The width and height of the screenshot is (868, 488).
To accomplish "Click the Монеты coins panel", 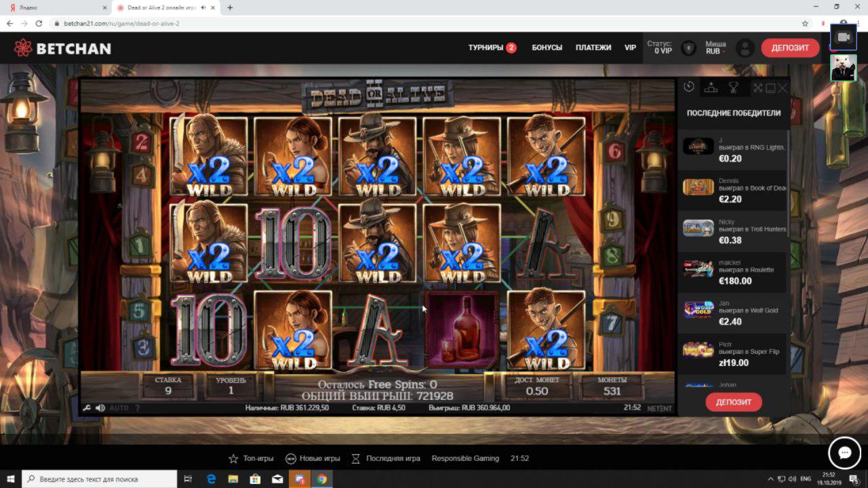I will [x=612, y=386].
